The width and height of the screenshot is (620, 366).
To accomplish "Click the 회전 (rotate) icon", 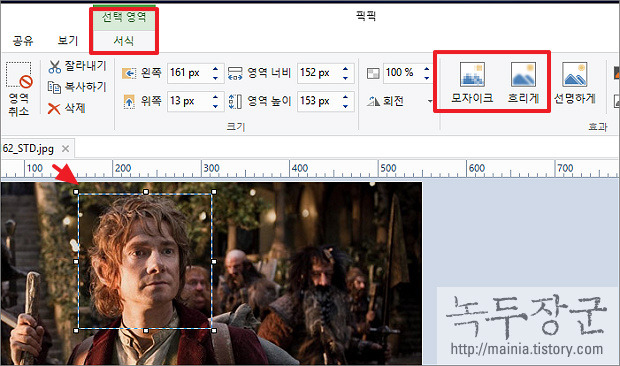I will click(x=373, y=102).
